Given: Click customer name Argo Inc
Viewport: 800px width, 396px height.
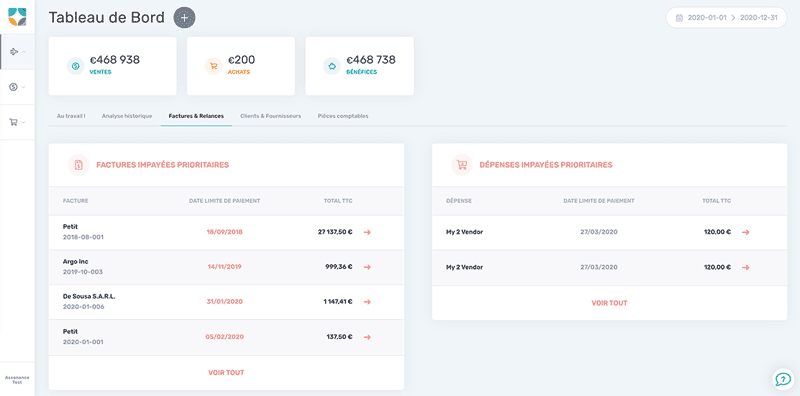Looking at the screenshot, I should pyautogui.click(x=76, y=261).
